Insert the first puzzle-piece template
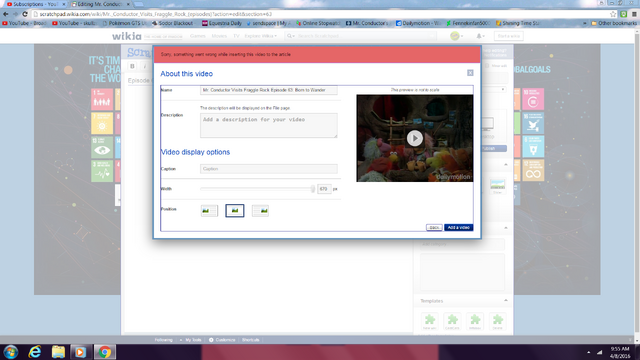Viewport: 640px width, 360px height. (430, 321)
